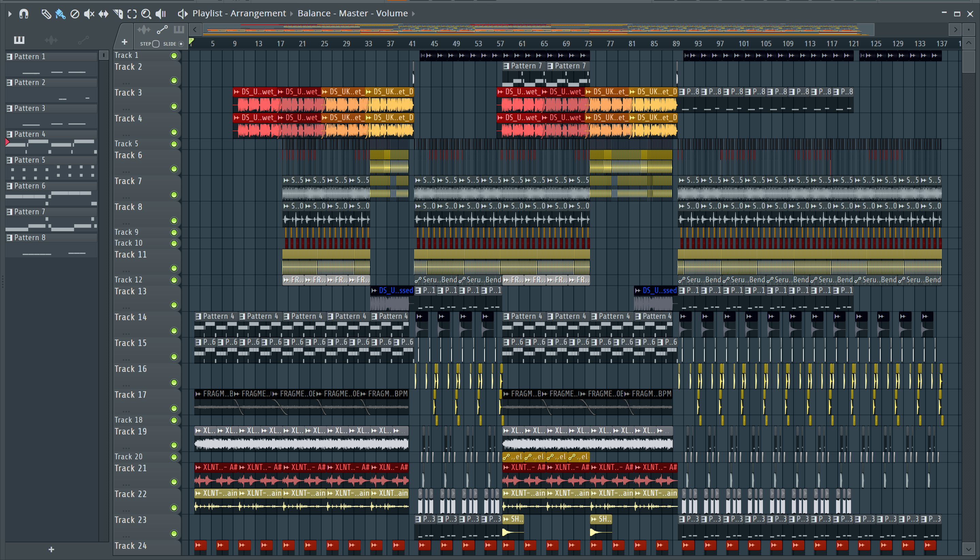Click the speaker icon before Playlist title
Viewport: 980px width, 560px height.
pyautogui.click(x=183, y=14)
